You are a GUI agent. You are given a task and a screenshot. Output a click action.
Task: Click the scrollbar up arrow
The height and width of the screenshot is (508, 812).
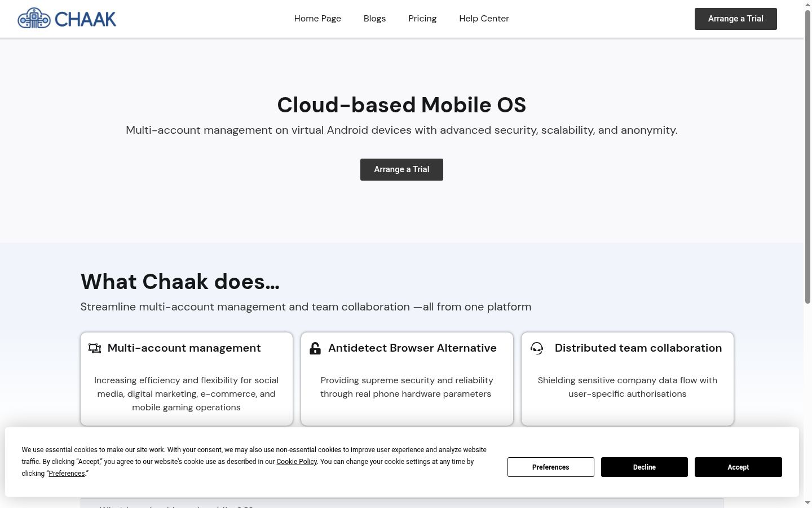coord(807,4)
